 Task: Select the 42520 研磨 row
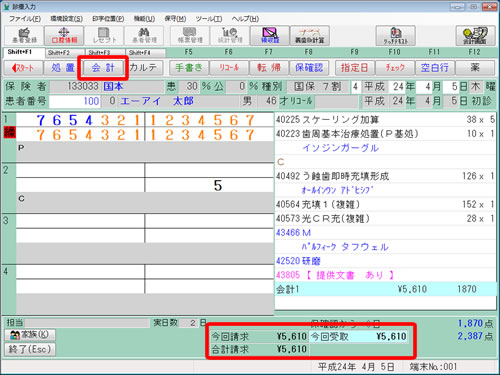tap(385, 261)
